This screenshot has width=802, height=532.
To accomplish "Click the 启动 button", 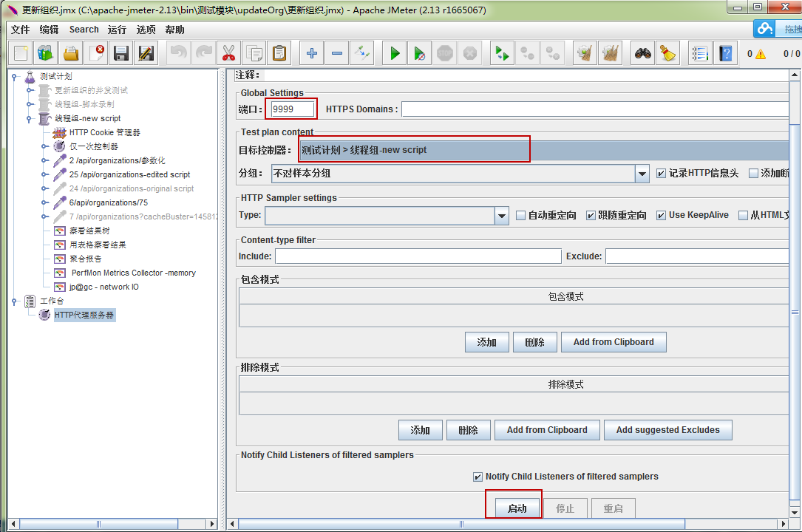I will 517,508.
